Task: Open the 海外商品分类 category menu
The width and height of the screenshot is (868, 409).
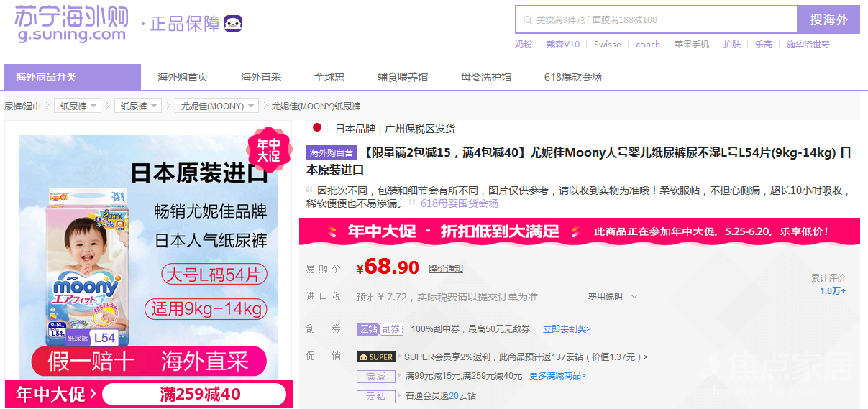Action: pyautogui.click(x=73, y=77)
